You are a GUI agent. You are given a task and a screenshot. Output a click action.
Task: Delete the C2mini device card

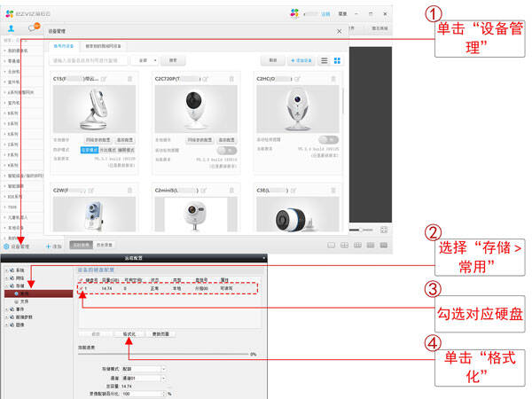(231, 191)
